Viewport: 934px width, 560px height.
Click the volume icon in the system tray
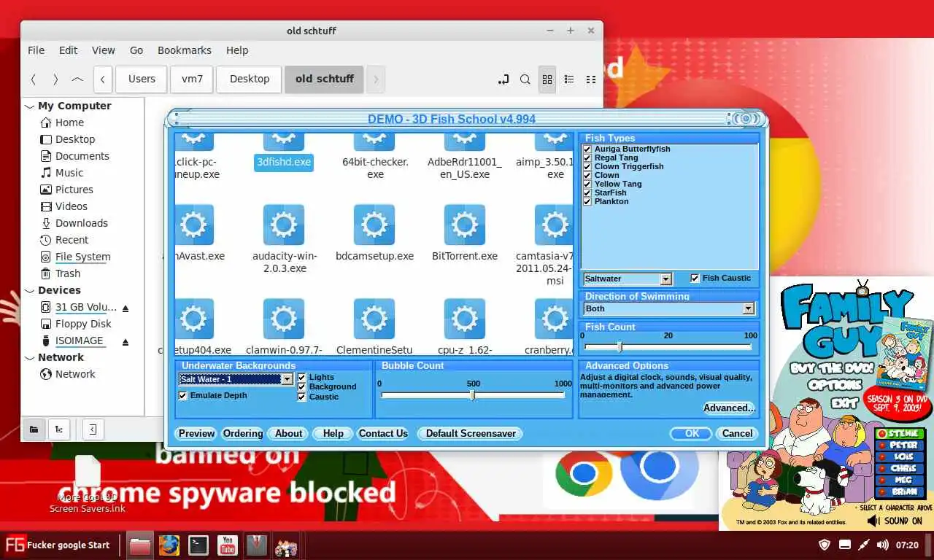point(882,545)
